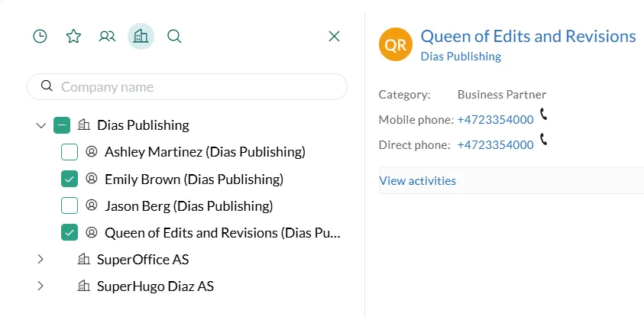Click the QR avatar circle
This screenshot has height=317, width=644.
pyautogui.click(x=395, y=44)
